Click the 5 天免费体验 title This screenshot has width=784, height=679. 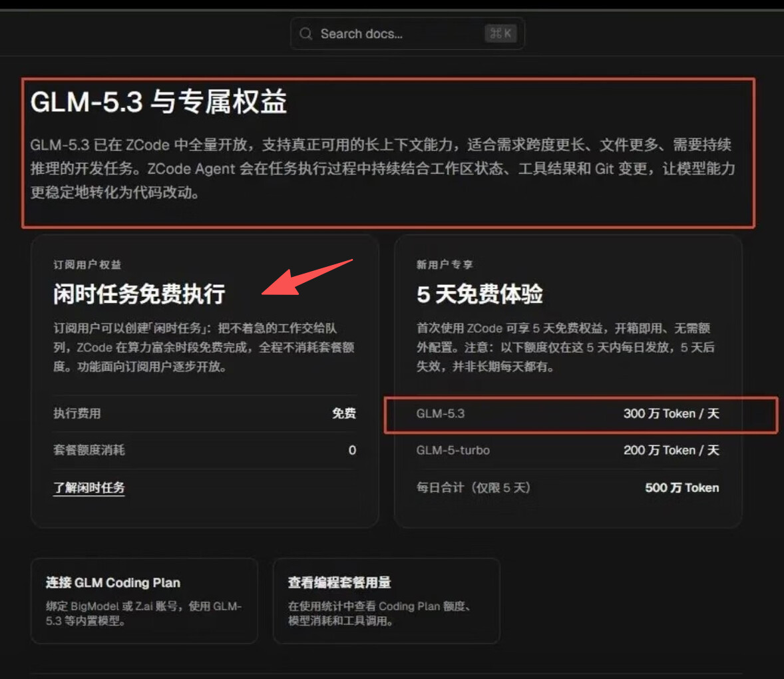(x=479, y=294)
